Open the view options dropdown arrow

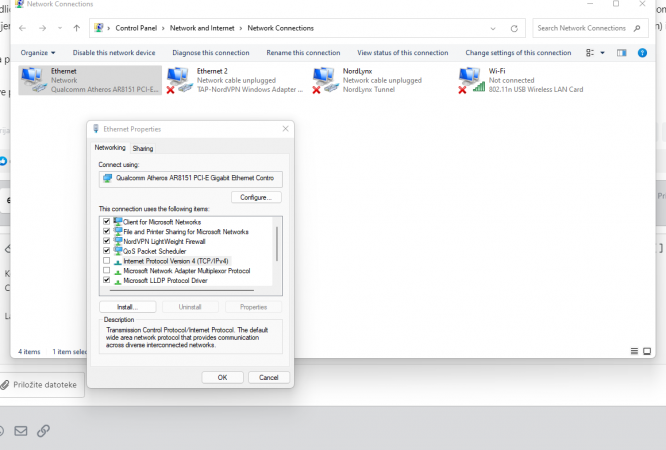[602, 53]
